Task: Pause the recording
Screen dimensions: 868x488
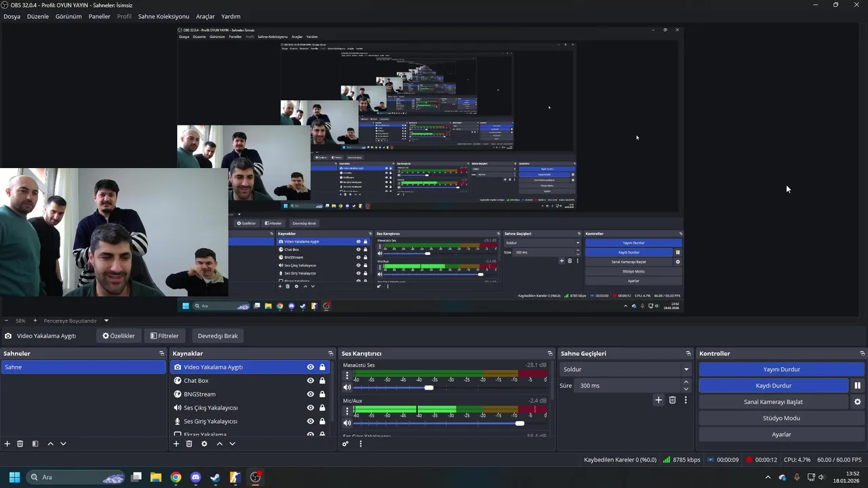Action: (858, 386)
